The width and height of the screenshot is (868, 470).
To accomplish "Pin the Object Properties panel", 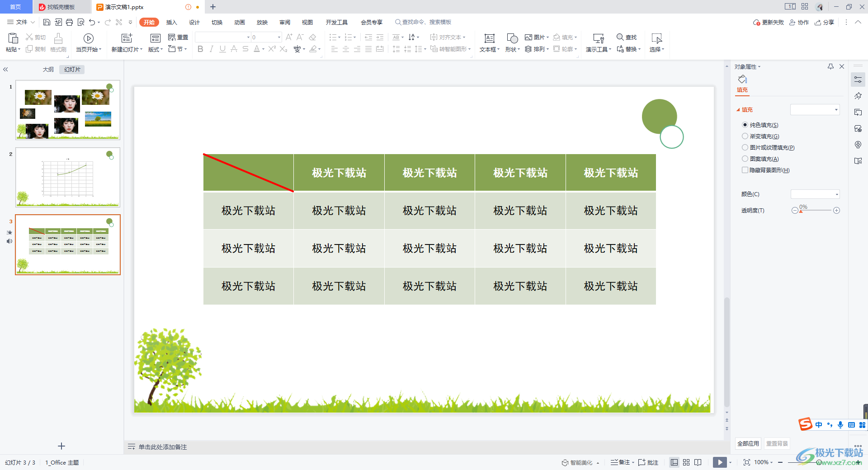I will click(x=830, y=66).
